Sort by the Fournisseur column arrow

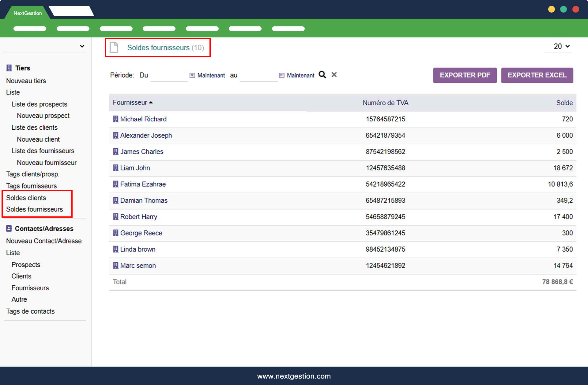(151, 103)
